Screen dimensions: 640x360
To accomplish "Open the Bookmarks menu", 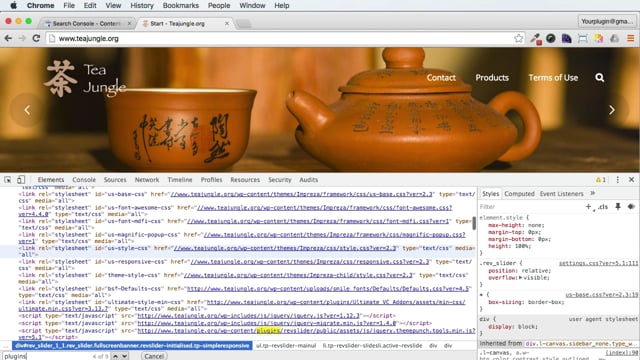I will [180, 5].
